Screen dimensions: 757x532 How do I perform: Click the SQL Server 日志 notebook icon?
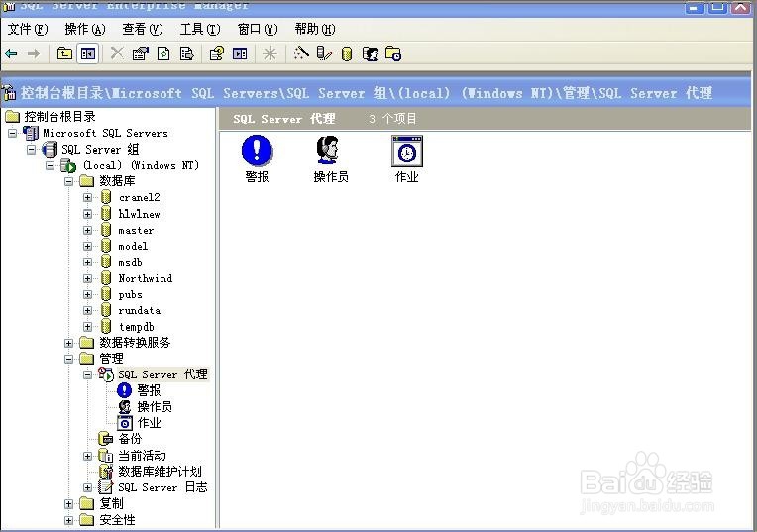coord(106,487)
